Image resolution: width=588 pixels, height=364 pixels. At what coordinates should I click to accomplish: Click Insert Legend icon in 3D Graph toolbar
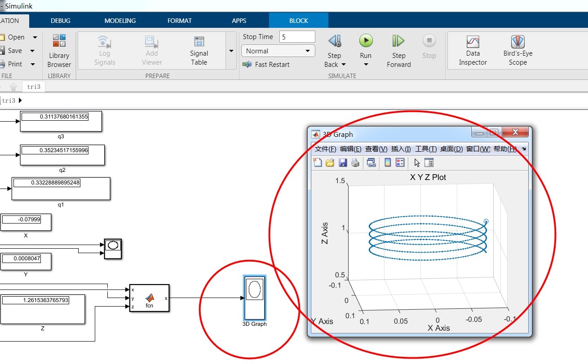pos(400,162)
